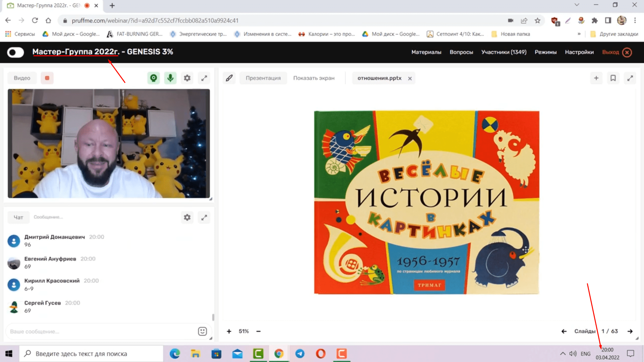Toggle the green webcam icon
The width and height of the screenshot is (644, 362).
(x=154, y=78)
